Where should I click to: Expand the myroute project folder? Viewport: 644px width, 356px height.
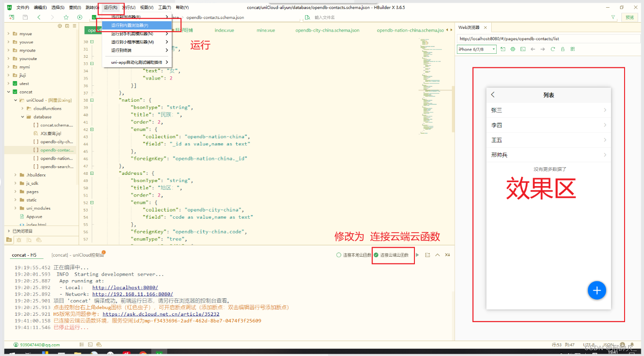tap(9, 50)
